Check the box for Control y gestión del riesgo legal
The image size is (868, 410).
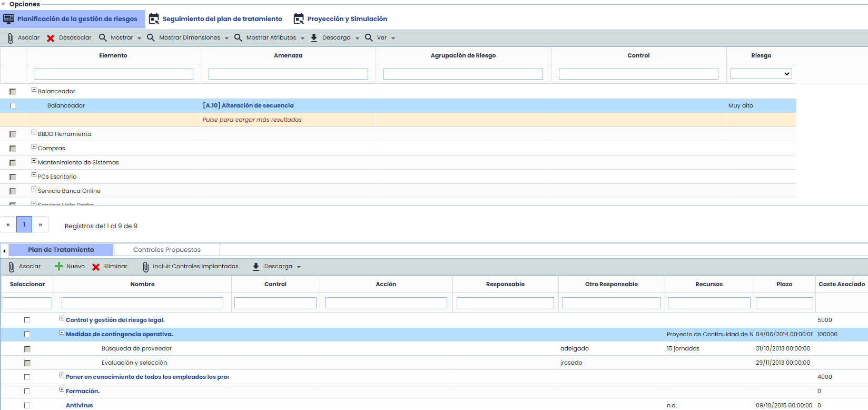pyautogui.click(x=27, y=320)
